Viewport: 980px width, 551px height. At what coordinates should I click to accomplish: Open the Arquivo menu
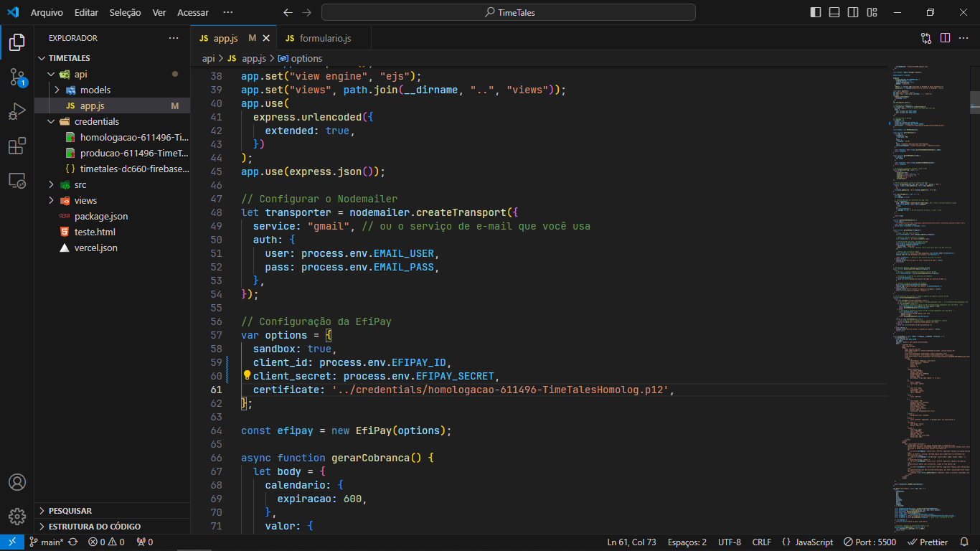47,12
